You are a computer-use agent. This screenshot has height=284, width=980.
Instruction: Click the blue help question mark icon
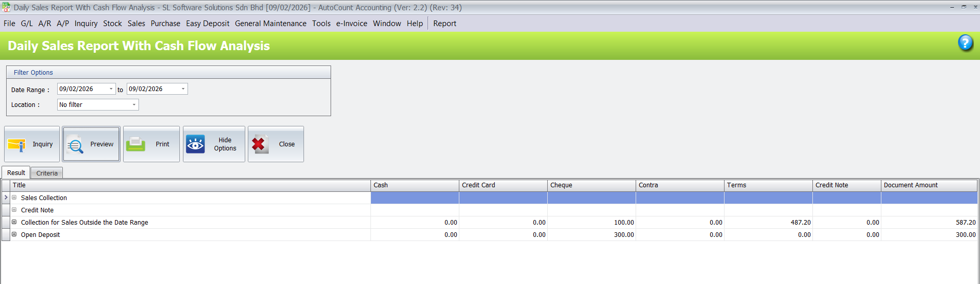coord(965,43)
